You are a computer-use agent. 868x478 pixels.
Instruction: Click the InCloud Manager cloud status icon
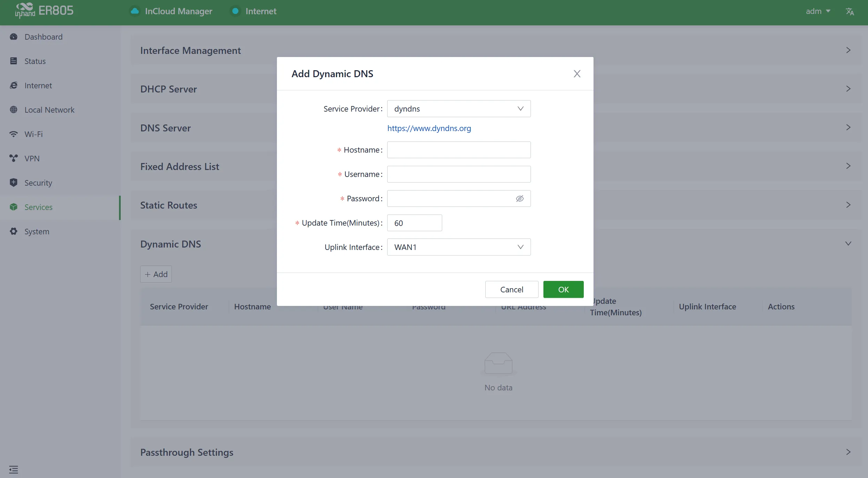pyautogui.click(x=135, y=11)
